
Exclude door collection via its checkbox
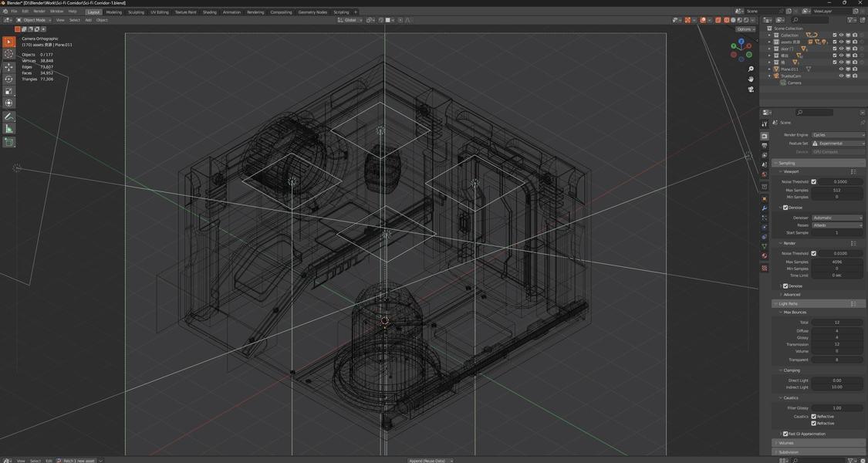coord(835,49)
